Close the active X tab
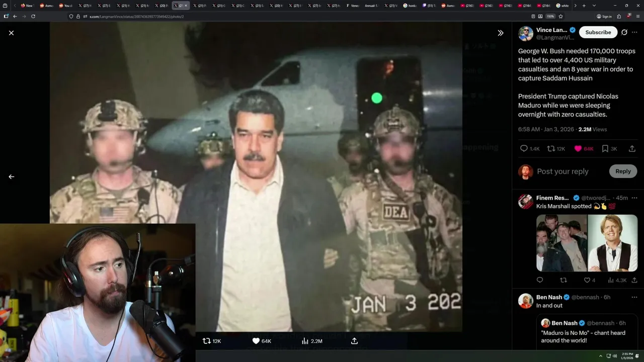644x362 pixels. (x=186, y=6)
